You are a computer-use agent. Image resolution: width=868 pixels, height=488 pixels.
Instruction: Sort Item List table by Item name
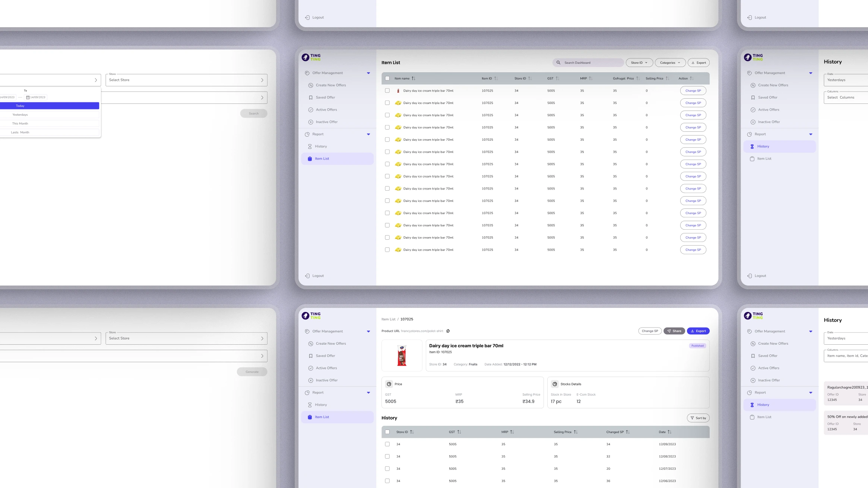(x=413, y=79)
